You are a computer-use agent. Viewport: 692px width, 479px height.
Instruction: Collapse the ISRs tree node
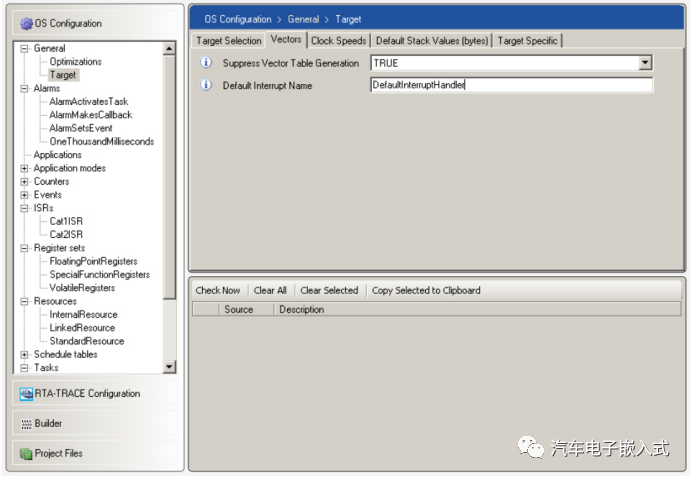pyautogui.click(x=25, y=208)
